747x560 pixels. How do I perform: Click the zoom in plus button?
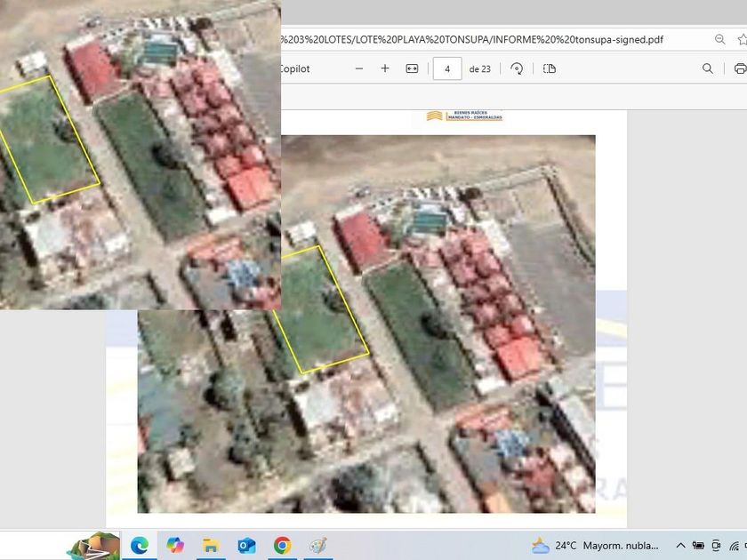pyautogui.click(x=385, y=68)
